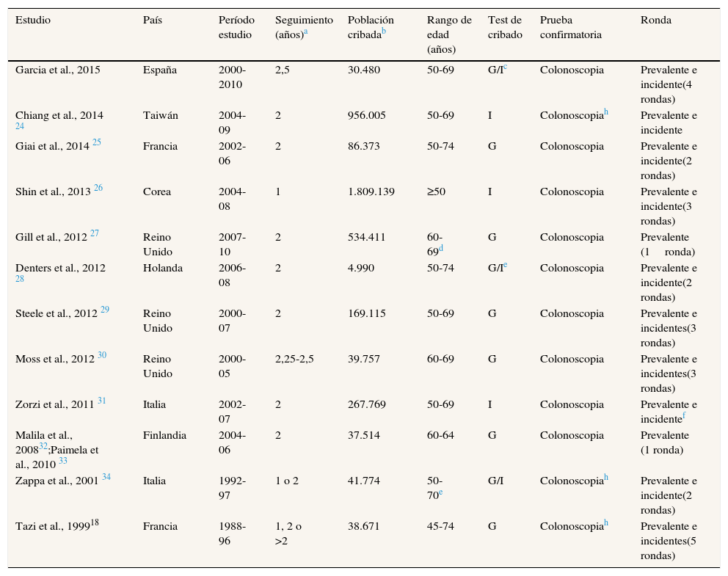Screen dimensions: 728x576
Task: Click reference 27 after Gill et al., 2012
Action: click(x=94, y=233)
